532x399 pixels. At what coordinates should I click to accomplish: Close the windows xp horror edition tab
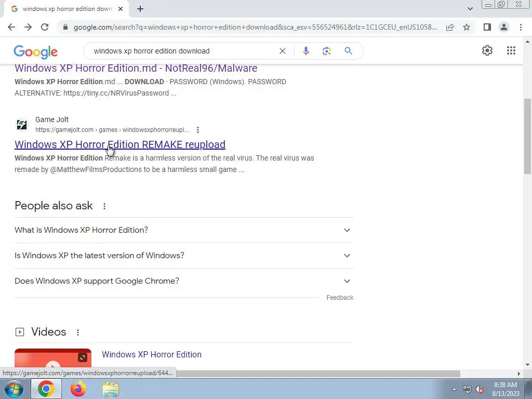click(121, 9)
